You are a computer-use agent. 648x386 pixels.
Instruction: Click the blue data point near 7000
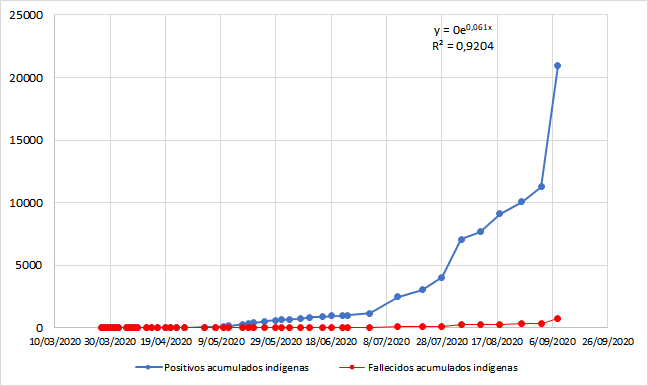coord(462,239)
